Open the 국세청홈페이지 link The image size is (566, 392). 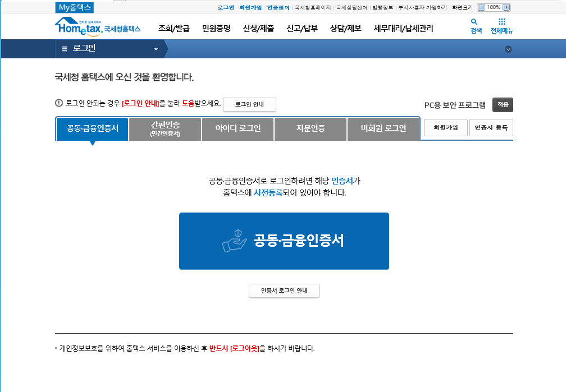tap(313, 8)
